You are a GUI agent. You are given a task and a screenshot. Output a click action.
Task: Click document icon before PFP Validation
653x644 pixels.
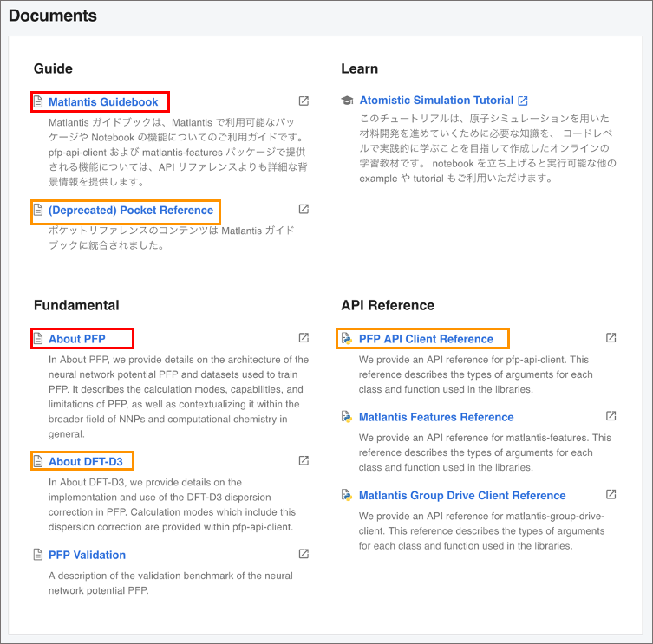[38, 555]
